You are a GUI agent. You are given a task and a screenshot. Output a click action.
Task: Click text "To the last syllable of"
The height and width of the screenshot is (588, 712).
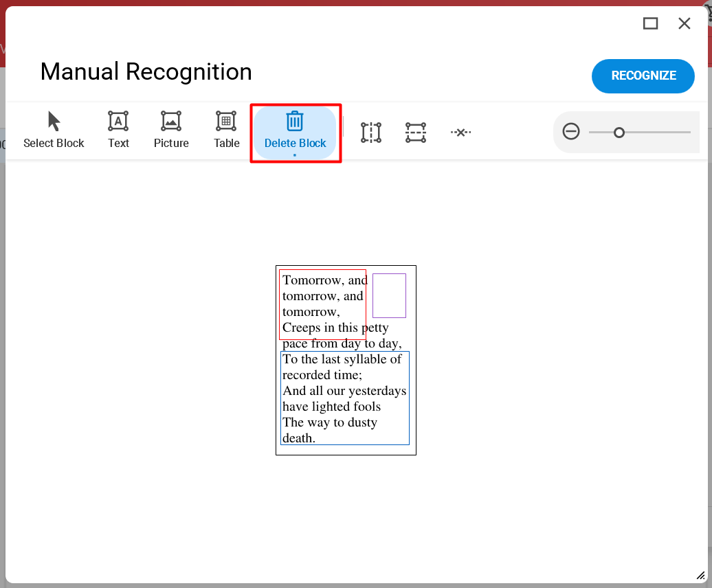342,359
